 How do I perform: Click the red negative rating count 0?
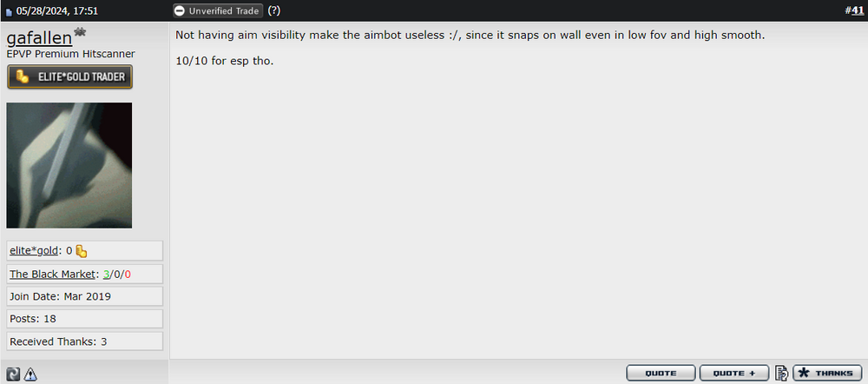click(x=128, y=274)
